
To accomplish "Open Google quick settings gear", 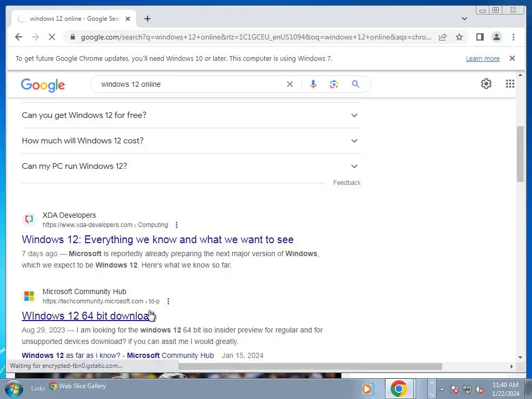I will (x=486, y=84).
